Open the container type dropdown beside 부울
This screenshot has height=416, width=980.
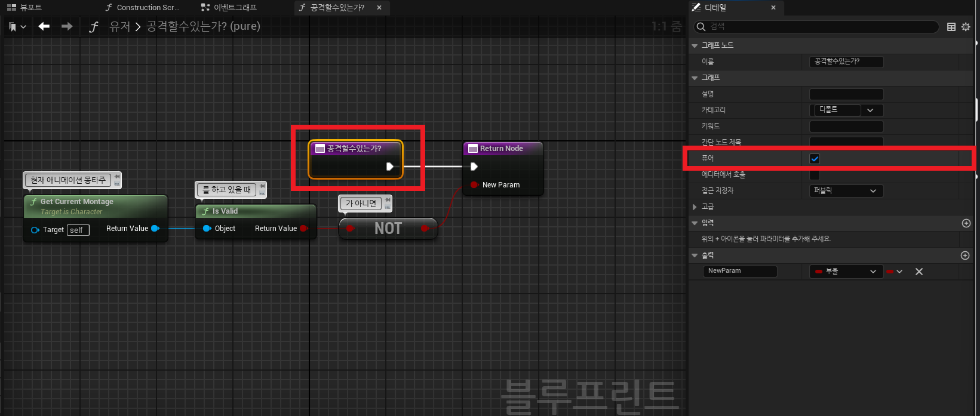click(x=895, y=272)
